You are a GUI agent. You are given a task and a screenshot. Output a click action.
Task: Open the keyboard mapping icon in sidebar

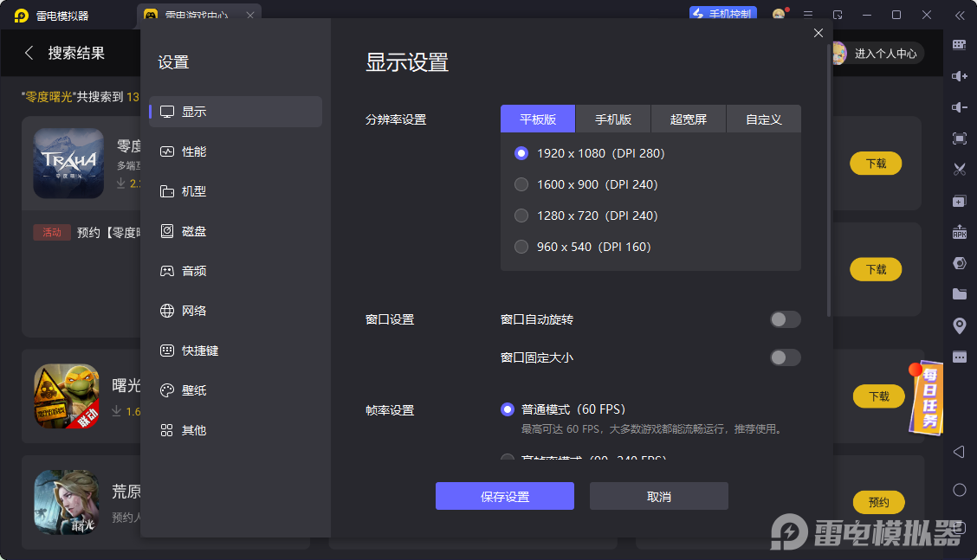click(960, 42)
